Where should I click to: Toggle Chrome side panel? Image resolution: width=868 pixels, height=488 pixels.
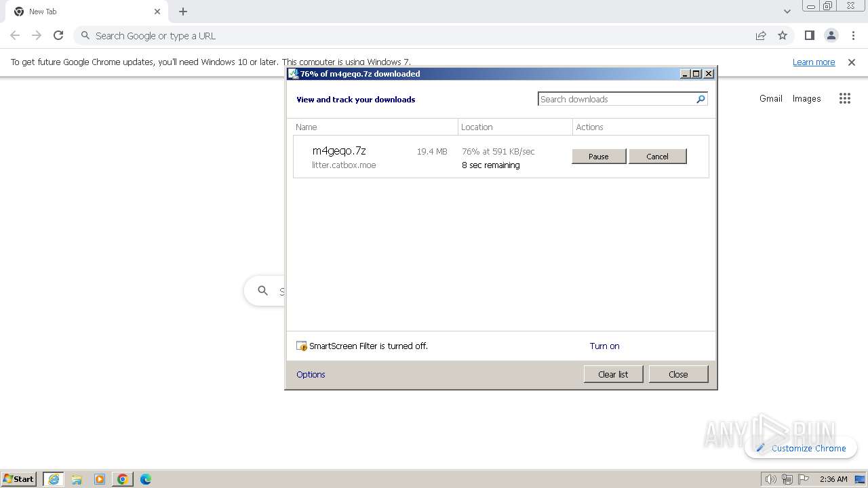pos(809,36)
